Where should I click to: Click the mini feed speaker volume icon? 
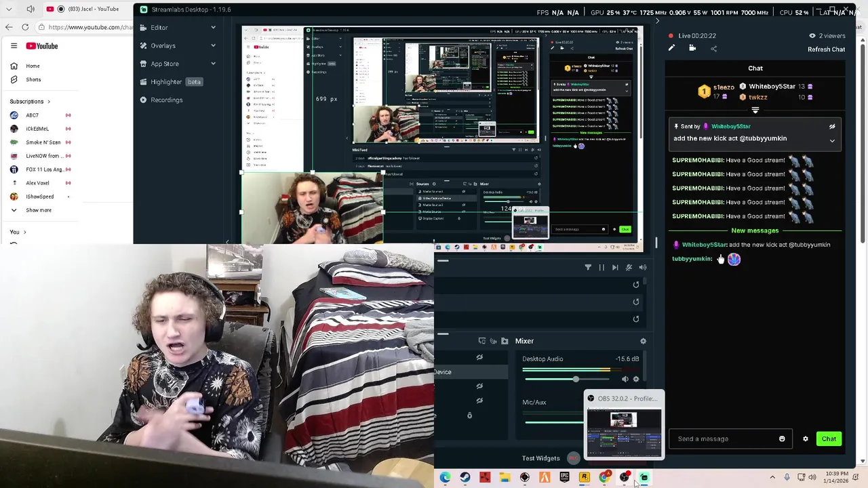tap(643, 268)
